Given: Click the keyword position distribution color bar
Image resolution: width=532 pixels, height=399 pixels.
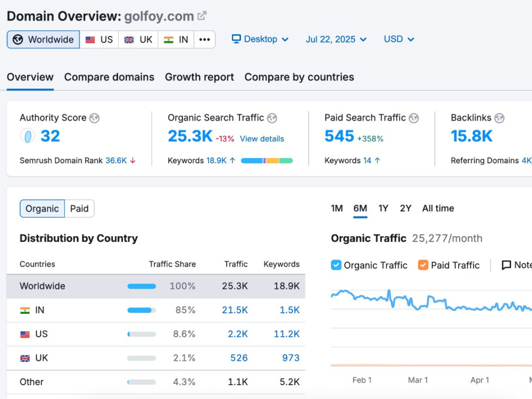Looking at the screenshot, I should click(x=267, y=161).
